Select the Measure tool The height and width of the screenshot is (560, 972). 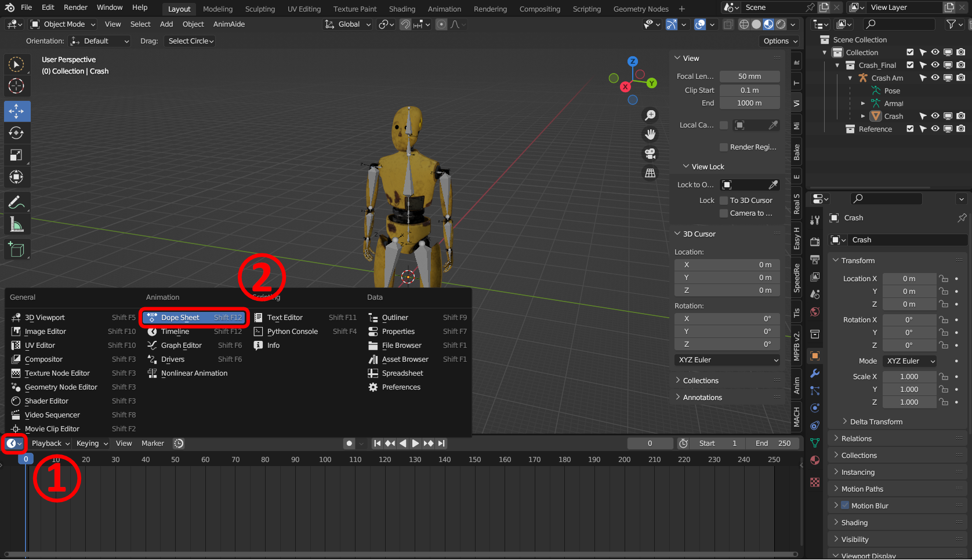16,225
